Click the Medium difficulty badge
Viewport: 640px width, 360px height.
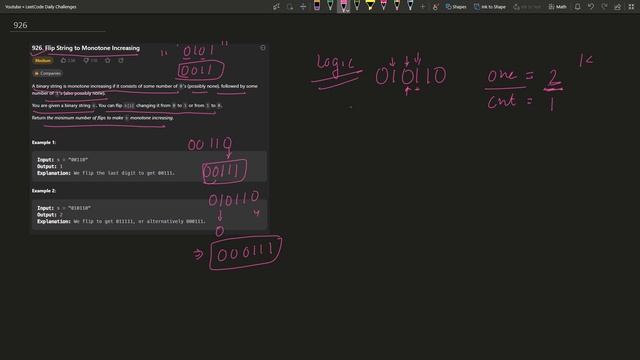(43, 60)
